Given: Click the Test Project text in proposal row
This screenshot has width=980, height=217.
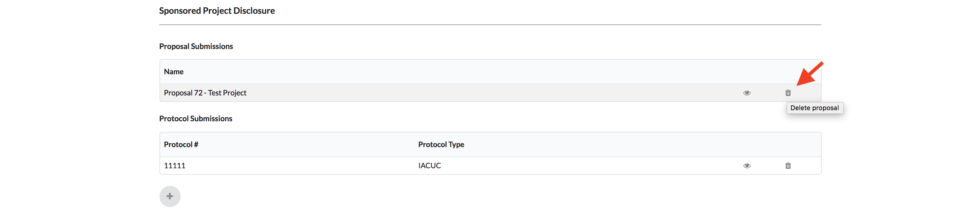Looking at the screenshot, I should (x=227, y=93).
